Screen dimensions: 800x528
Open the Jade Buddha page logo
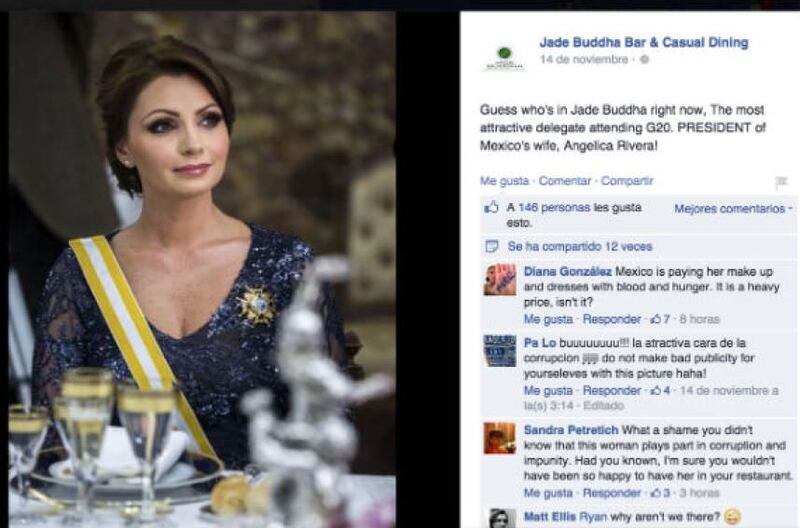[504, 57]
